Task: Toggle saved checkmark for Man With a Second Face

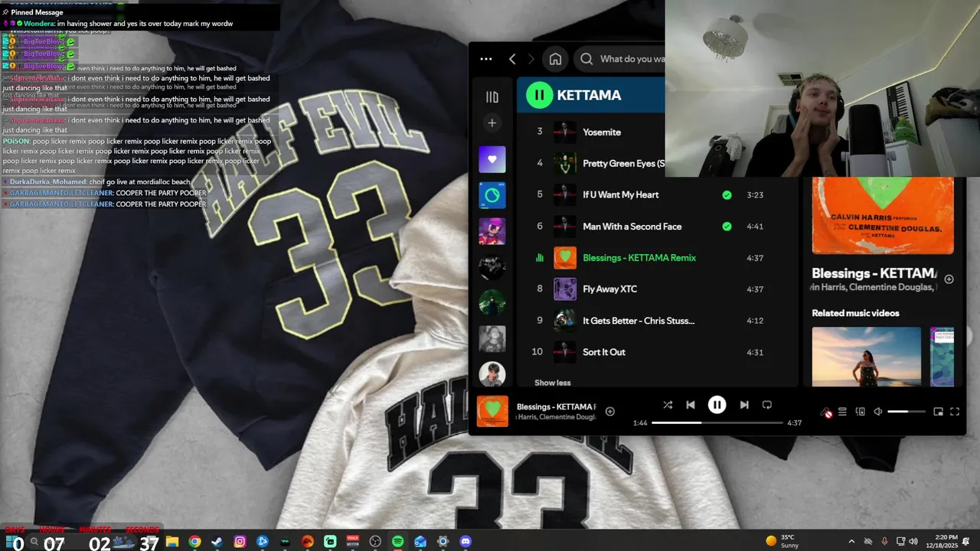Action: [727, 227]
